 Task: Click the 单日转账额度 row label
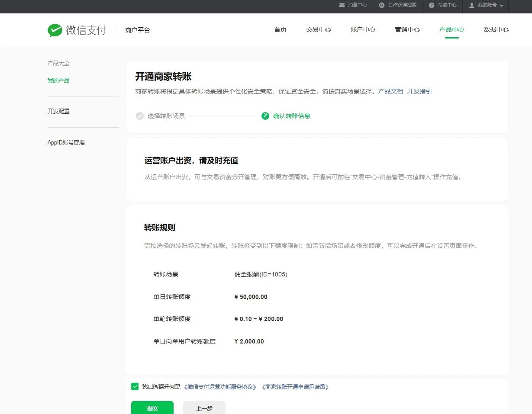click(x=172, y=297)
